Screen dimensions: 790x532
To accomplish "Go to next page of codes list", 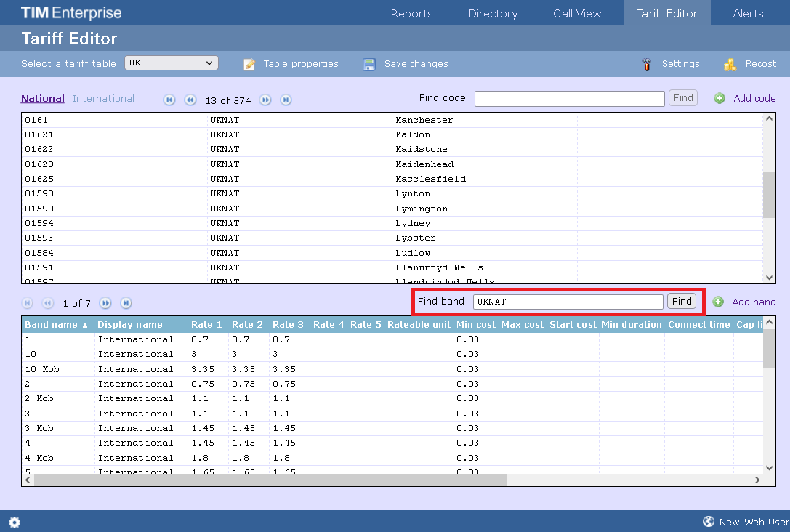I will point(265,100).
